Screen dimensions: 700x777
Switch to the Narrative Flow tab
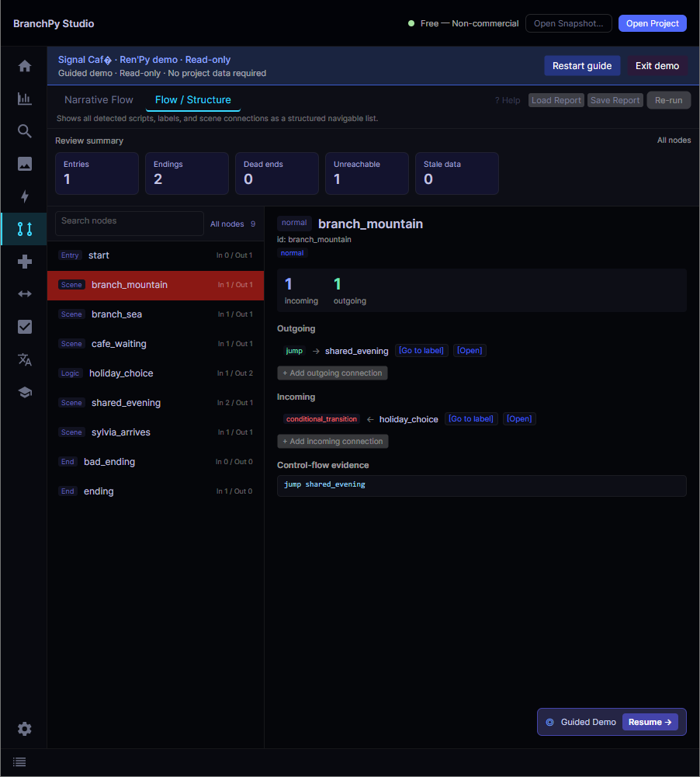[99, 99]
